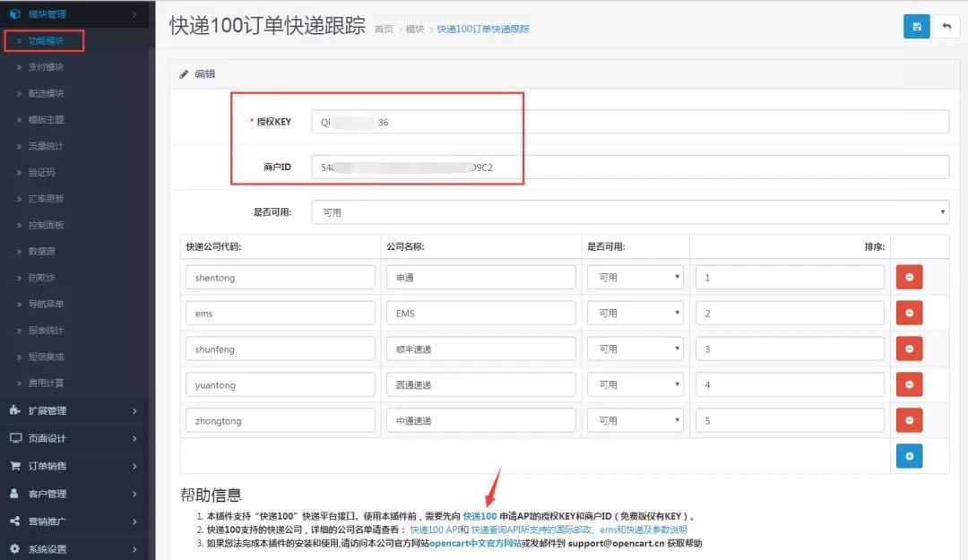Screen dimensions: 968x560
Task: Remove the zhongtong courier row
Action: point(910,420)
